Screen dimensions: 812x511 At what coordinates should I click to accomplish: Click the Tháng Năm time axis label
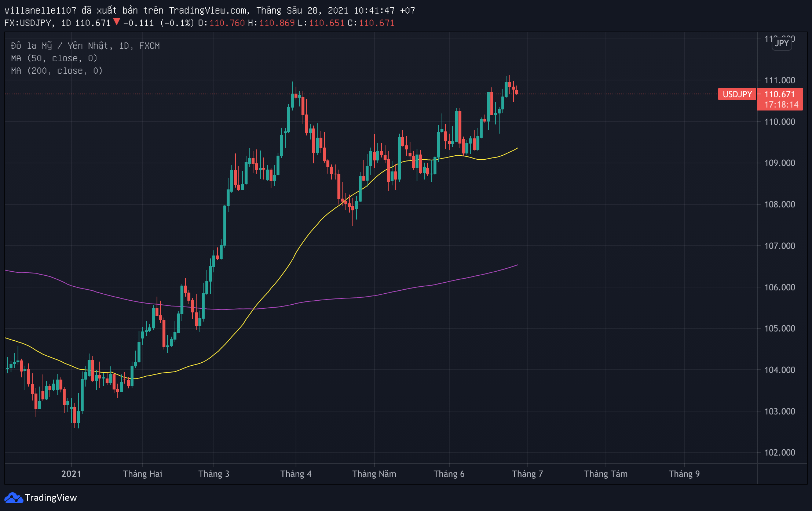point(374,474)
